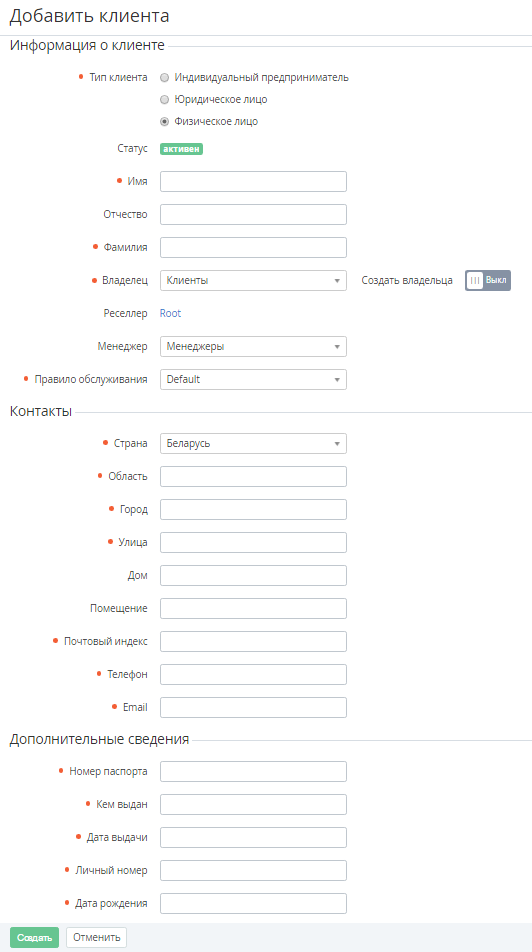Select the Почтовый индекс field
532x952 pixels.
coord(253,641)
